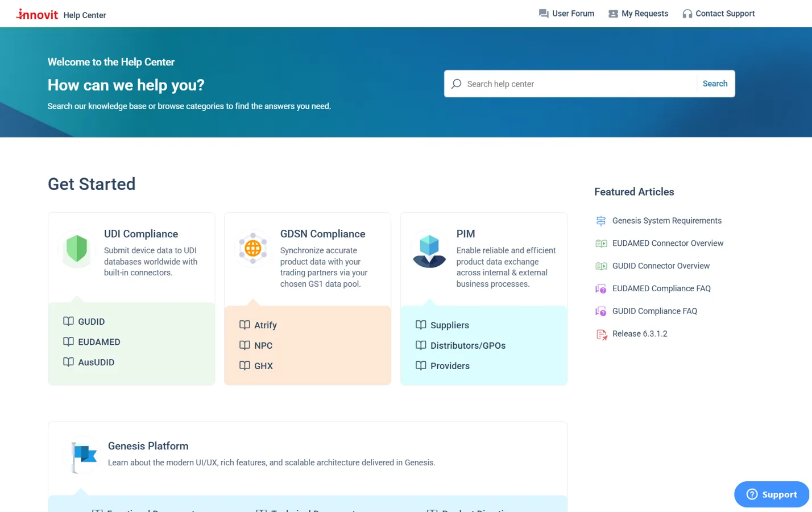Viewport: 812px width, 512px height.
Task: Click the headset Contact Support icon
Action: pyautogui.click(x=687, y=14)
